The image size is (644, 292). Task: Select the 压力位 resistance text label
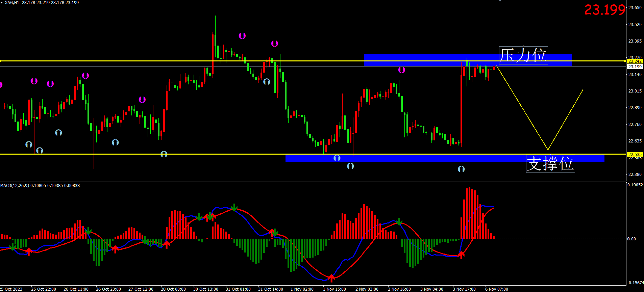coord(523,55)
